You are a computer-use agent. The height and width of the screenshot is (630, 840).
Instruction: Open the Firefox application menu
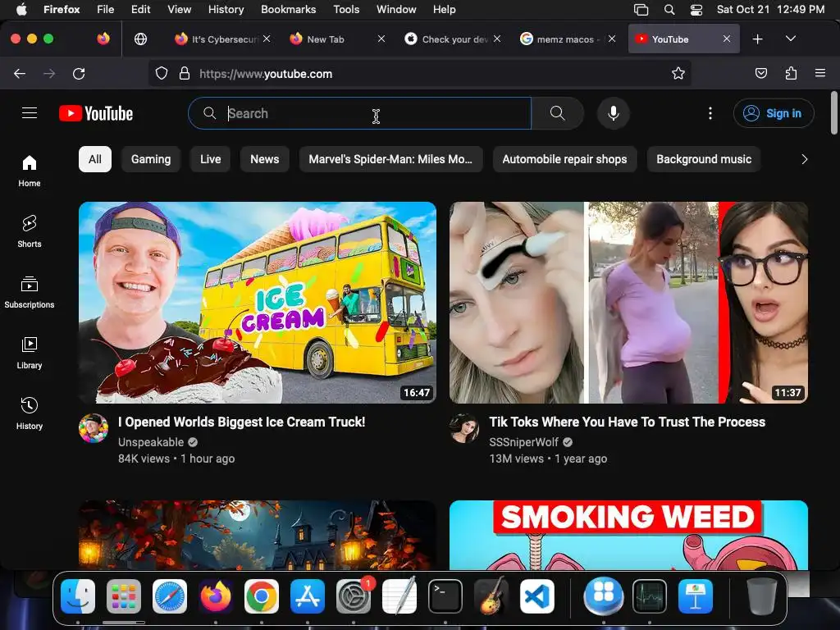click(819, 73)
